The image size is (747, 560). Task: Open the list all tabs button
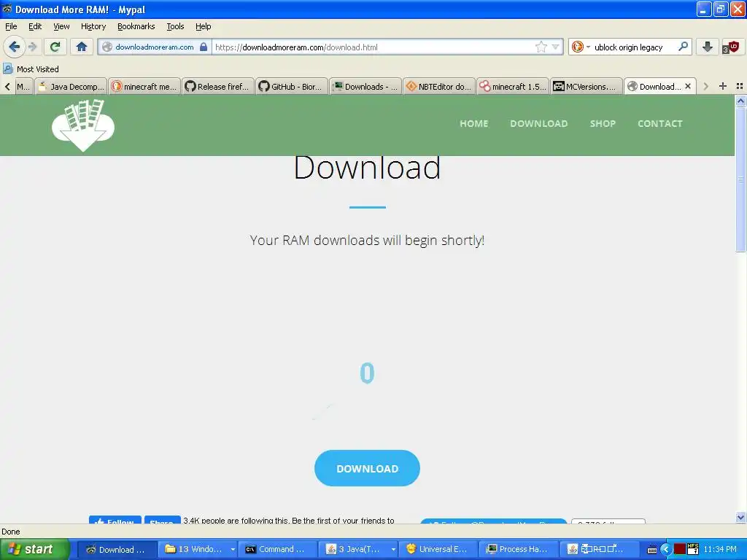coord(740,86)
